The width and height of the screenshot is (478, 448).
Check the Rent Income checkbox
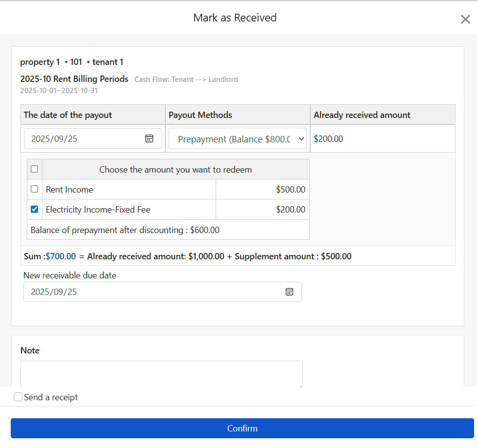[x=34, y=189]
